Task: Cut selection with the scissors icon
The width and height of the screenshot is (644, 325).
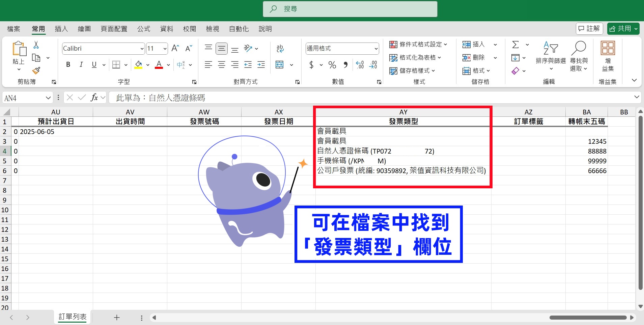Action: 36,45
